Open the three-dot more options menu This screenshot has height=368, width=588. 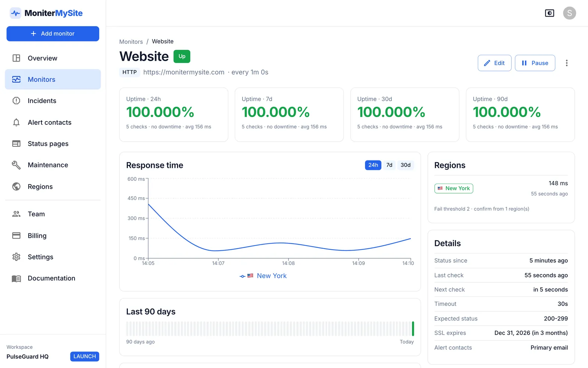(567, 63)
